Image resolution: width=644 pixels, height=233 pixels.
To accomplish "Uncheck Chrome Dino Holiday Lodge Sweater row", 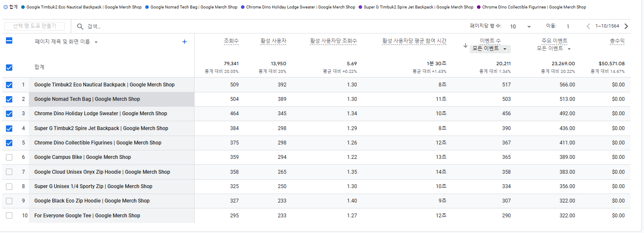I will point(9,114).
